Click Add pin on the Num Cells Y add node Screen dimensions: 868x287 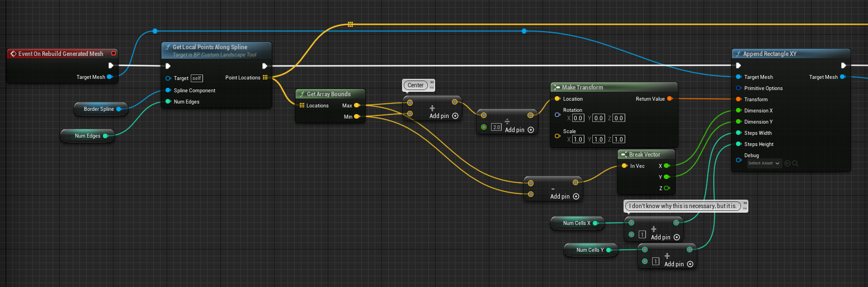[x=678, y=264]
